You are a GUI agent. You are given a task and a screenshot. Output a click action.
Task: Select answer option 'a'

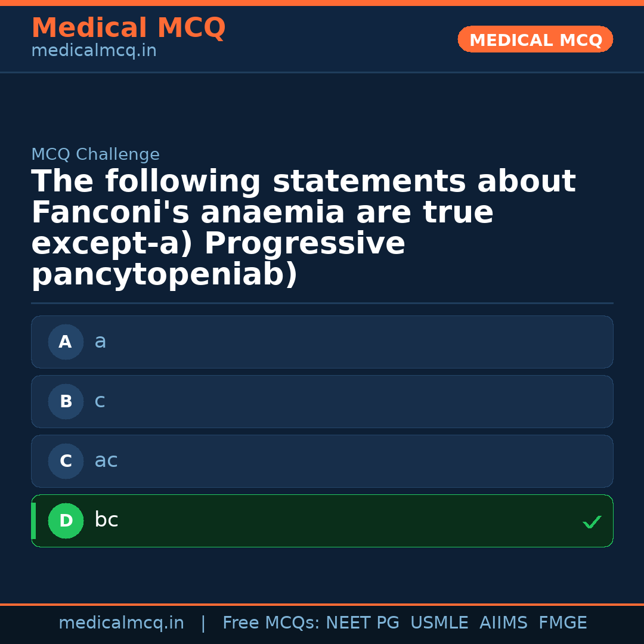tap(322, 342)
